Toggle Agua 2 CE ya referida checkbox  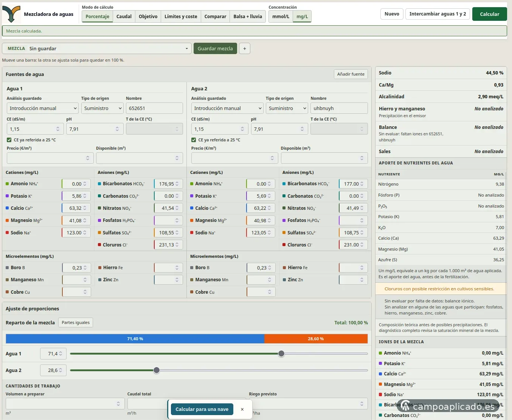point(194,140)
